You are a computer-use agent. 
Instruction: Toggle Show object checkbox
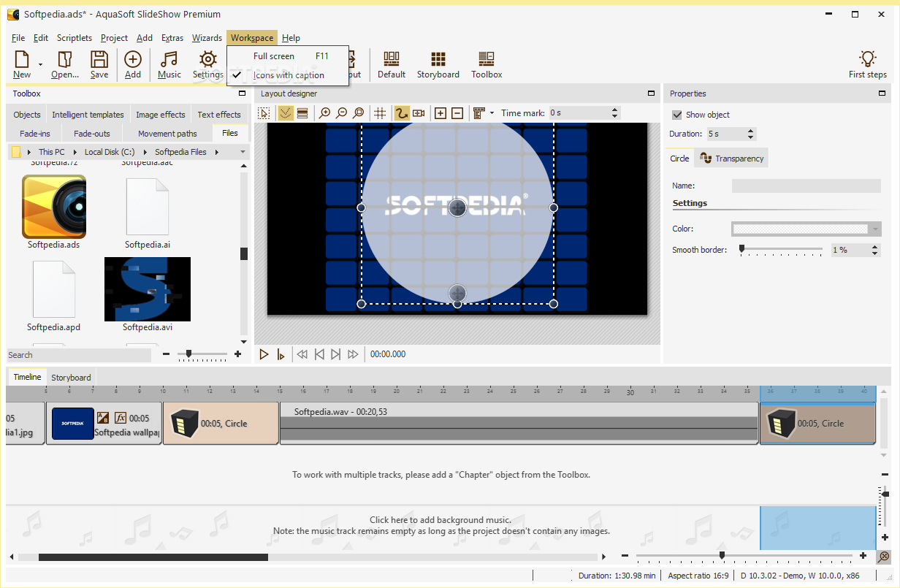point(677,115)
